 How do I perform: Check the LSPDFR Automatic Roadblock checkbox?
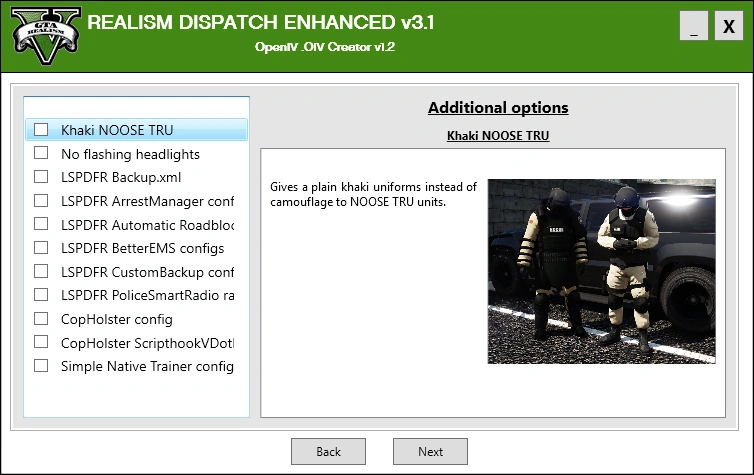pos(41,224)
